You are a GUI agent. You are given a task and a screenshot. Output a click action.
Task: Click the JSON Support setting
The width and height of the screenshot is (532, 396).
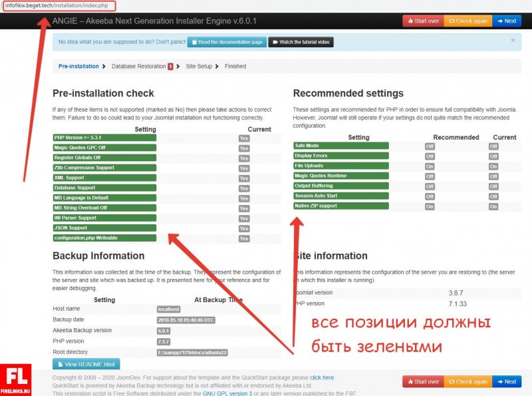click(x=104, y=228)
